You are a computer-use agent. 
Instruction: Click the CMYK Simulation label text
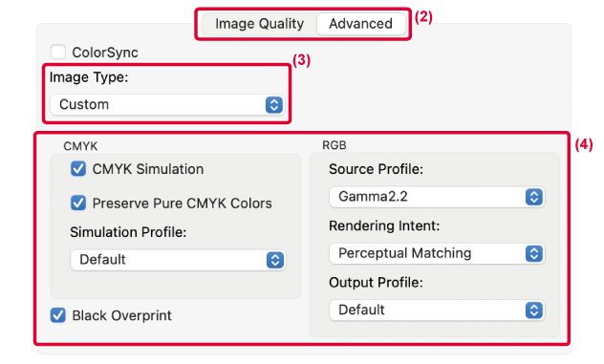point(148,169)
